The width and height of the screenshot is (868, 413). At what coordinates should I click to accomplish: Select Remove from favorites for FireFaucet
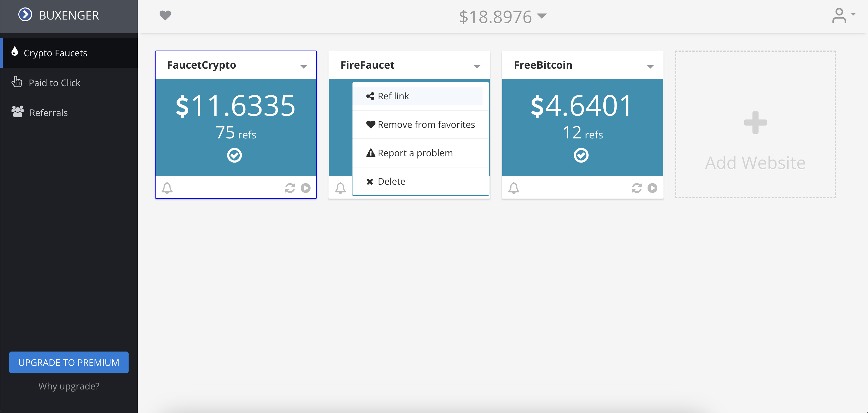click(x=426, y=124)
